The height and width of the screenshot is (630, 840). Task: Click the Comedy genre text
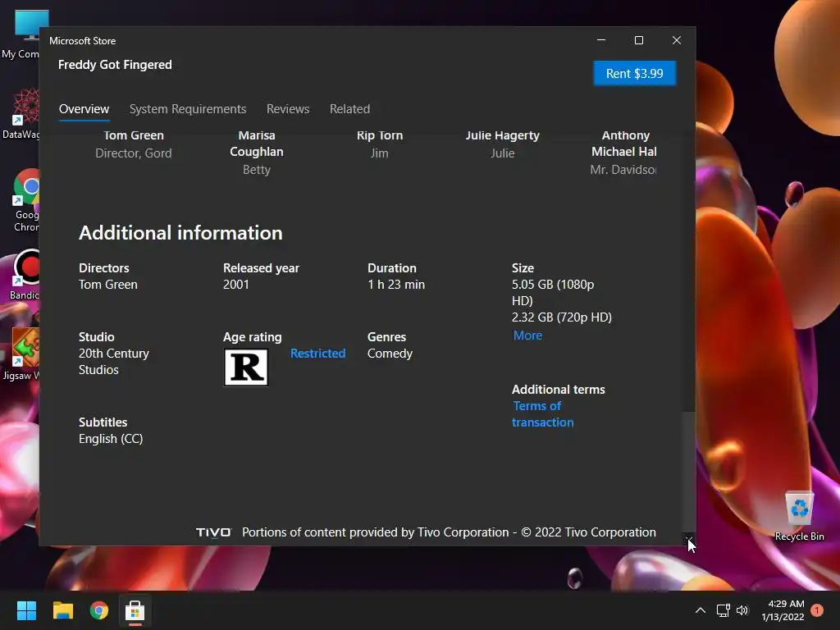390,354
